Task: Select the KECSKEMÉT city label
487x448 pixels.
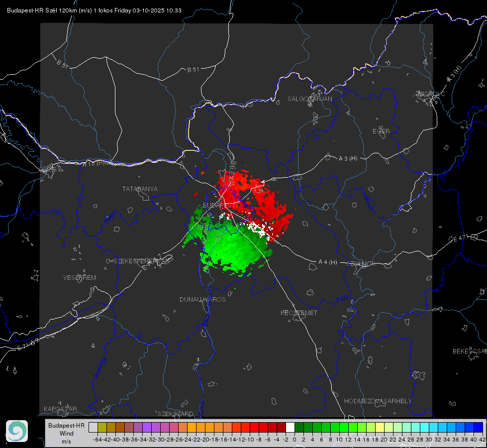Action: point(299,313)
